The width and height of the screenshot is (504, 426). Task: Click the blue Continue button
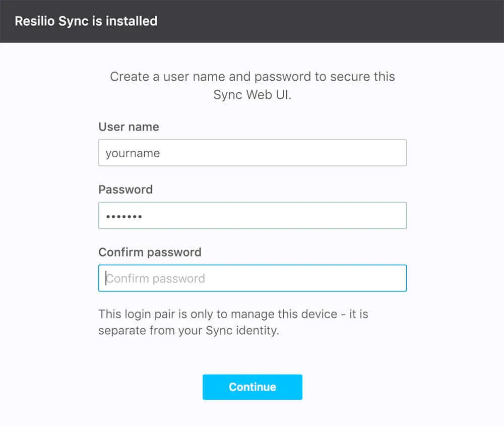coord(253,387)
